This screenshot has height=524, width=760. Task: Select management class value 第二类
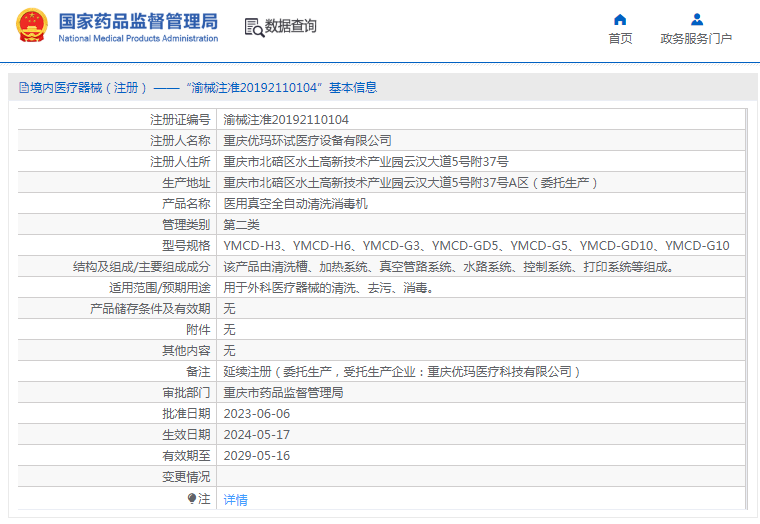click(241, 224)
